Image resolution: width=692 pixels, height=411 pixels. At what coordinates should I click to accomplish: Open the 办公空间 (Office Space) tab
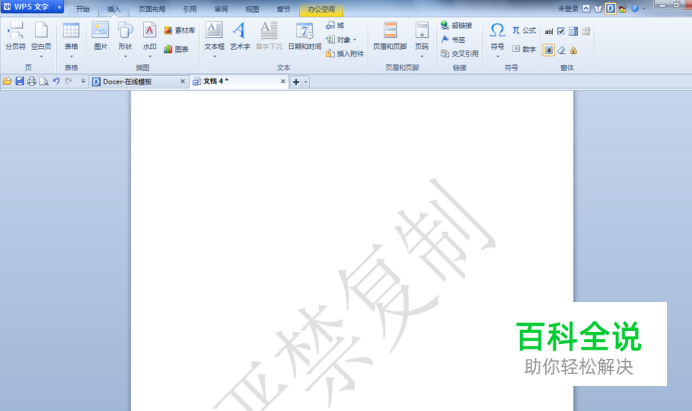coord(321,9)
